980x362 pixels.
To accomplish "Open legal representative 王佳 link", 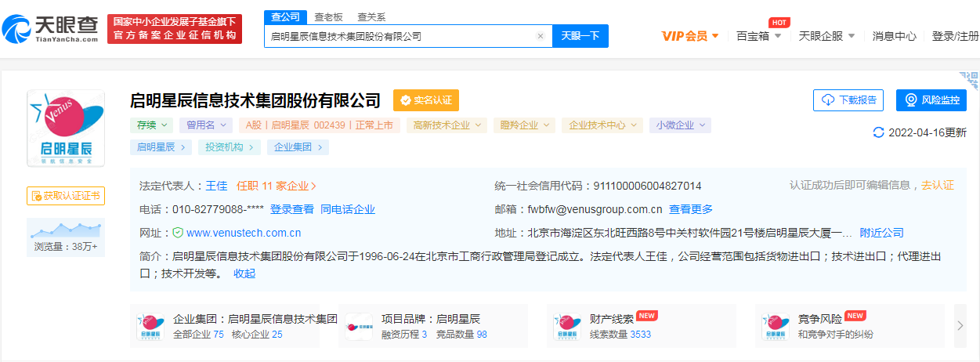I will pyautogui.click(x=216, y=186).
